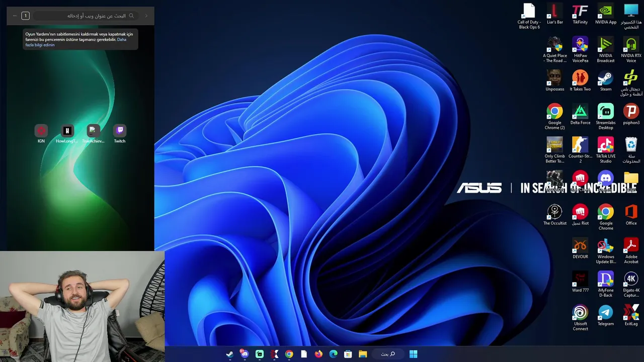The width and height of the screenshot is (644, 362).
Task: Follow the 'Daha fazla bilgi edinin' link
Action: click(75, 42)
